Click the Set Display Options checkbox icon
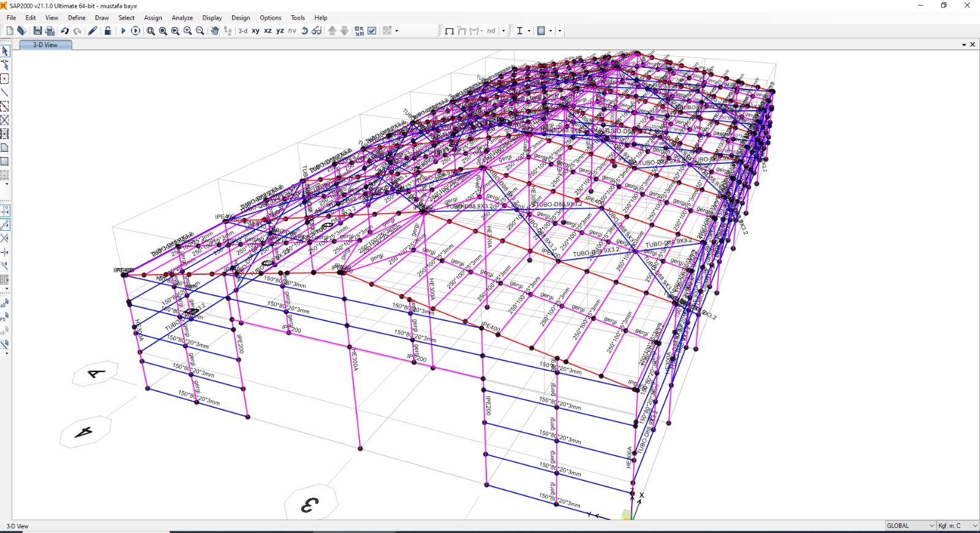The image size is (980, 533). [372, 31]
